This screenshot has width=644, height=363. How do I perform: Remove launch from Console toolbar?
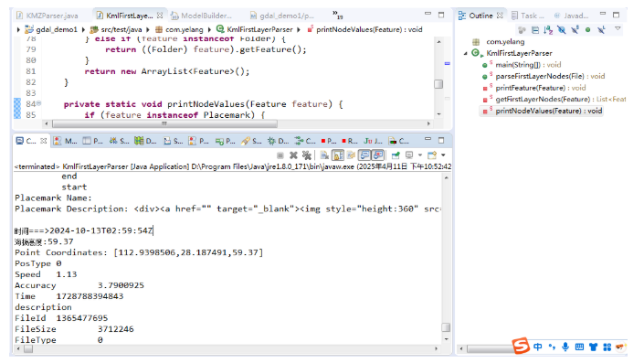pos(293,155)
